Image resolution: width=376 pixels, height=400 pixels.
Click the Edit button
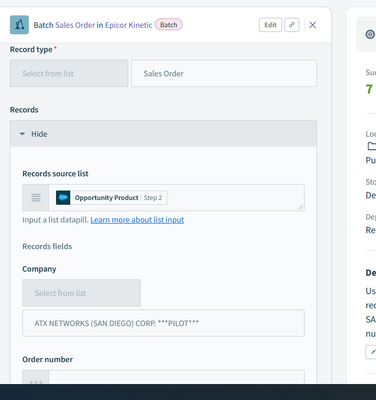(x=270, y=25)
